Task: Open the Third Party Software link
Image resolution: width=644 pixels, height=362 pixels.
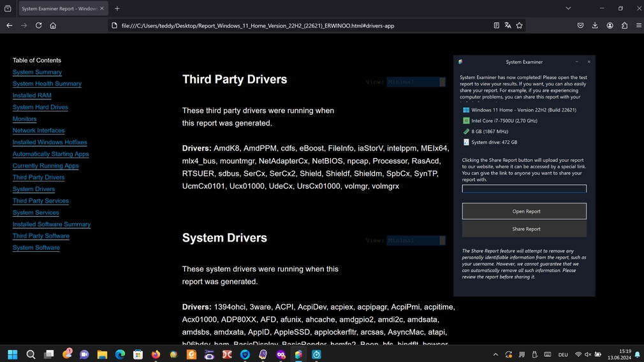Action: coord(41,236)
